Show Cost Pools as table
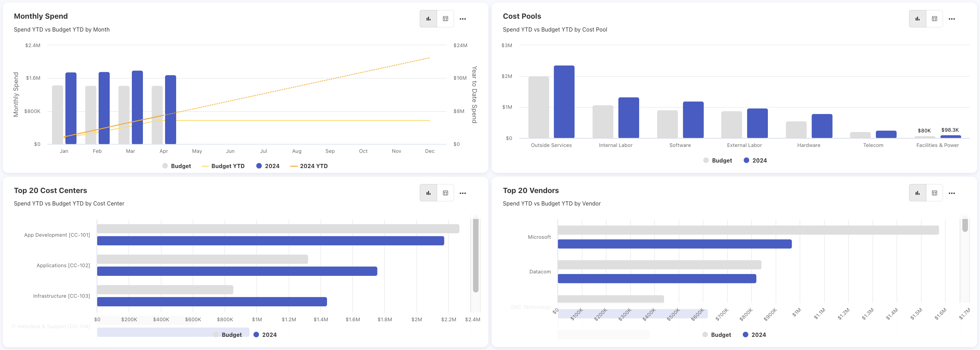Image resolution: width=980 pixels, height=350 pixels. click(x=934, y=19)
